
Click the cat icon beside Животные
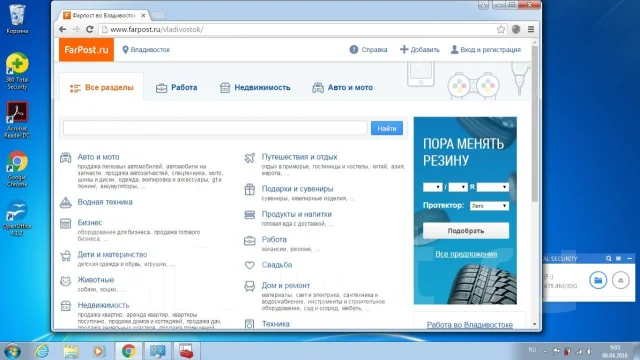[x=66, y=281]
